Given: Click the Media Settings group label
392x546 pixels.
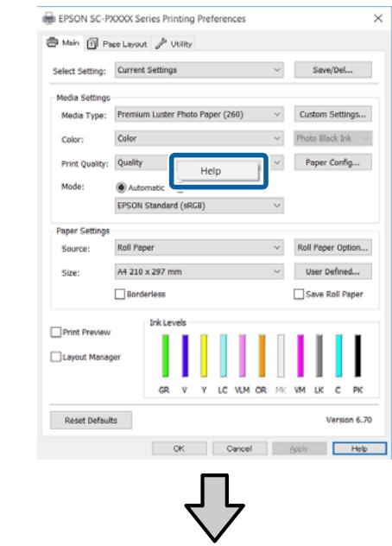Looking at the screenshot, I should [x=83, y=98].
